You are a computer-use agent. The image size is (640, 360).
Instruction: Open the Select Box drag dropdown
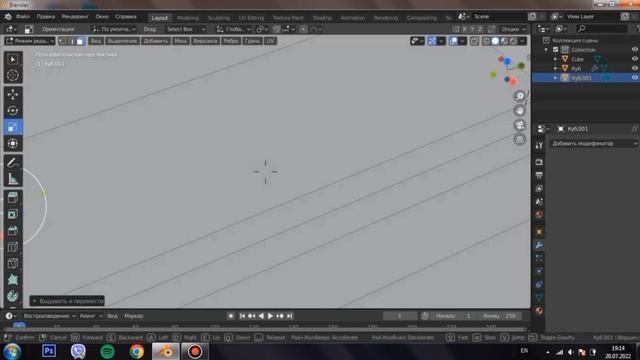(186, 29)
